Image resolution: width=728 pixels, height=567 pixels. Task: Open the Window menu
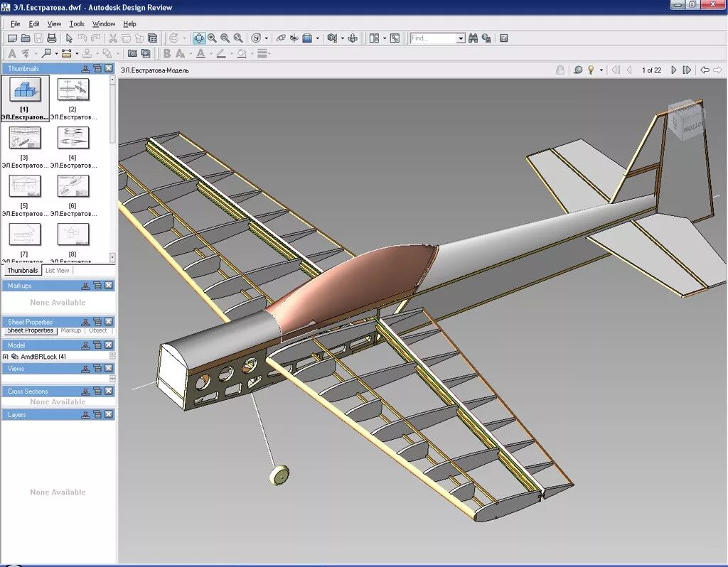coord(104,23)
